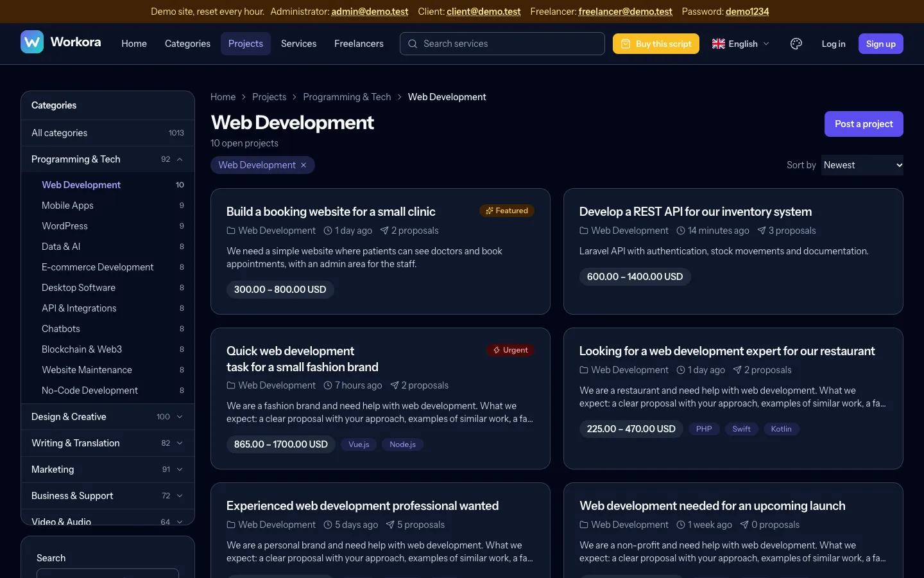
Task: Click the Urgent badge on fashion brand project
Action: tap(511, 350)
